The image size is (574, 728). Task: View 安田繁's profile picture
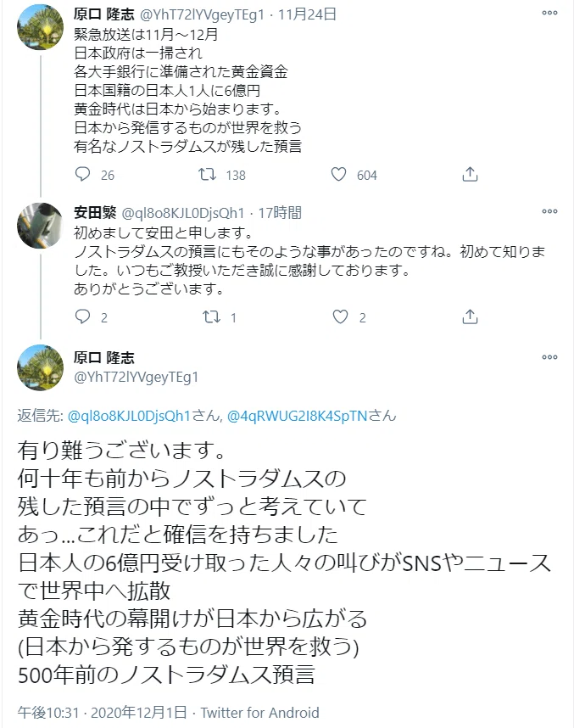tap(41, 226)
